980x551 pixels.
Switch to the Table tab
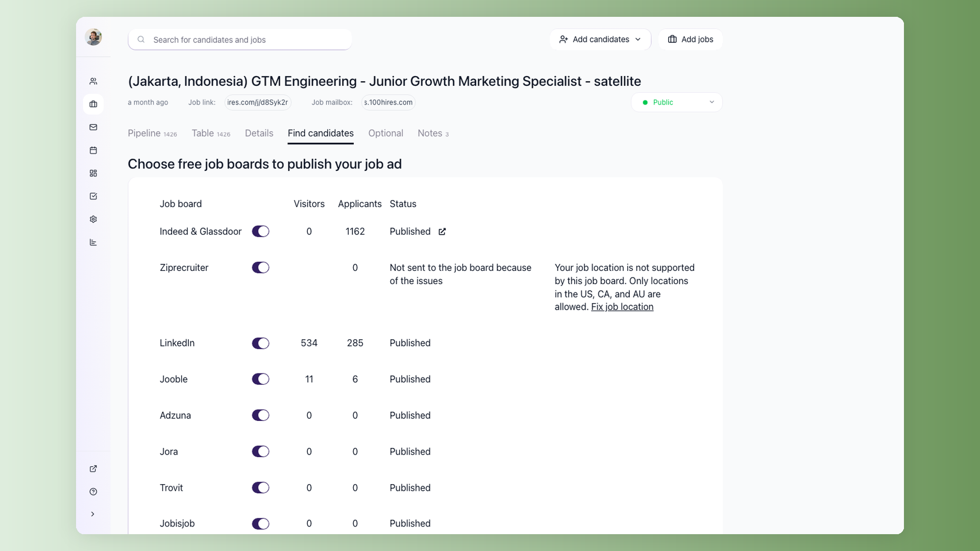pyautogui.click(x=211, y=133)
